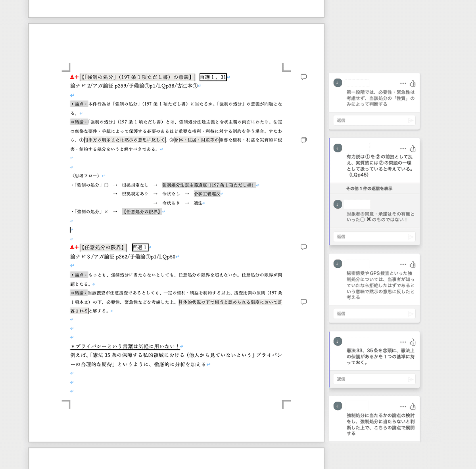Select reply text 対象者の同意・承諾は

tap(380, 217)
